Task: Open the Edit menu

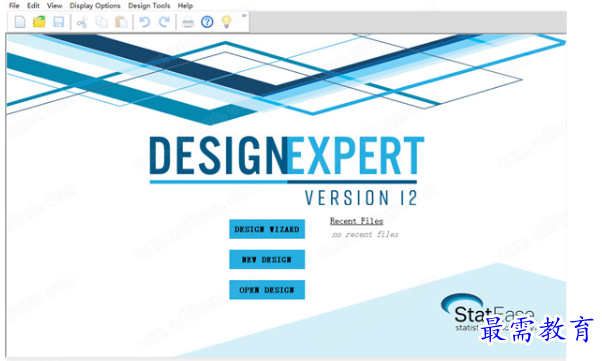Action: coord(33,5)
